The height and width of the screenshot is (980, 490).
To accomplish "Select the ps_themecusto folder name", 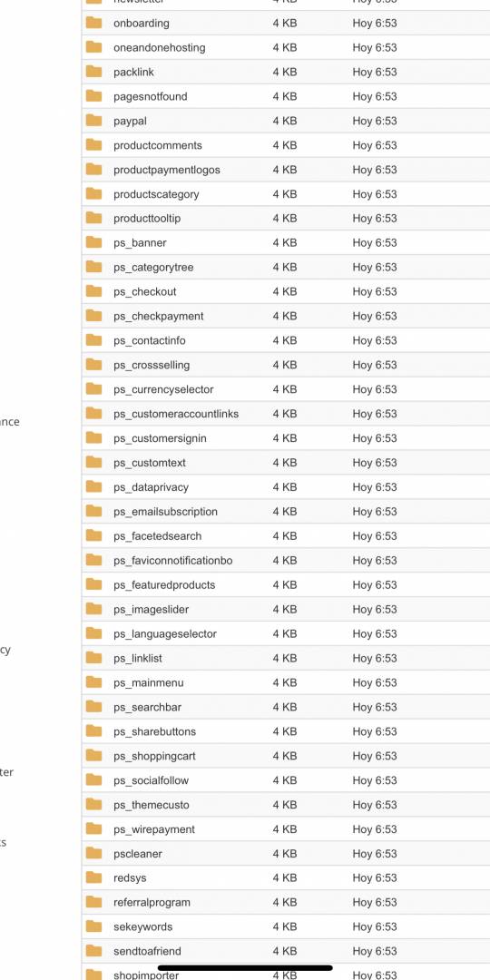I will click(152, 804).
